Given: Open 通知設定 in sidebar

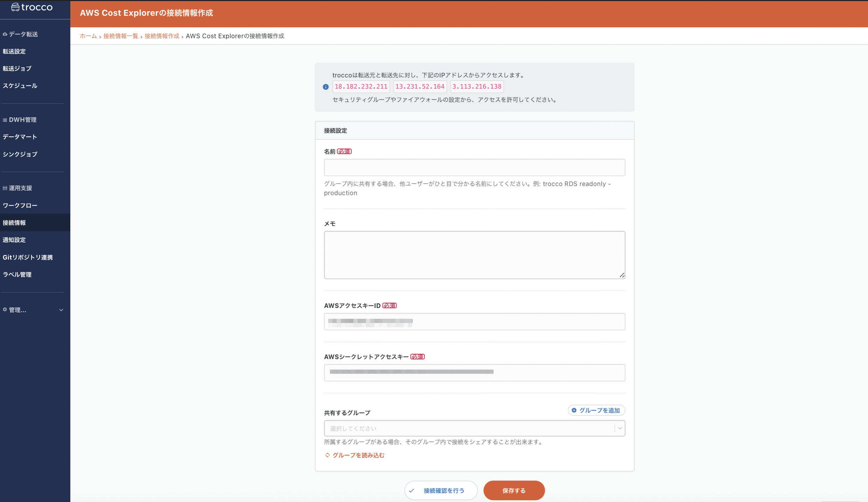Looking at the screenshot, I should pyautogui.click(x=14, y=240).
